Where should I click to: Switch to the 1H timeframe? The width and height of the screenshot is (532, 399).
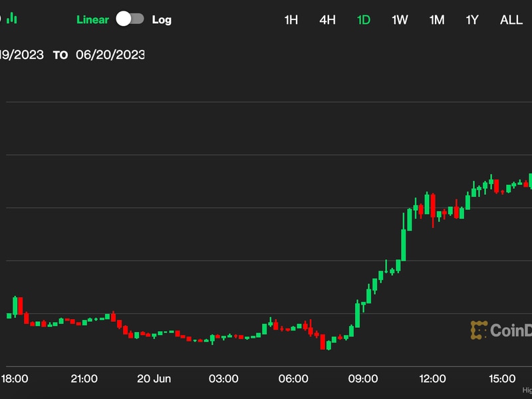(x=291, y=20)
